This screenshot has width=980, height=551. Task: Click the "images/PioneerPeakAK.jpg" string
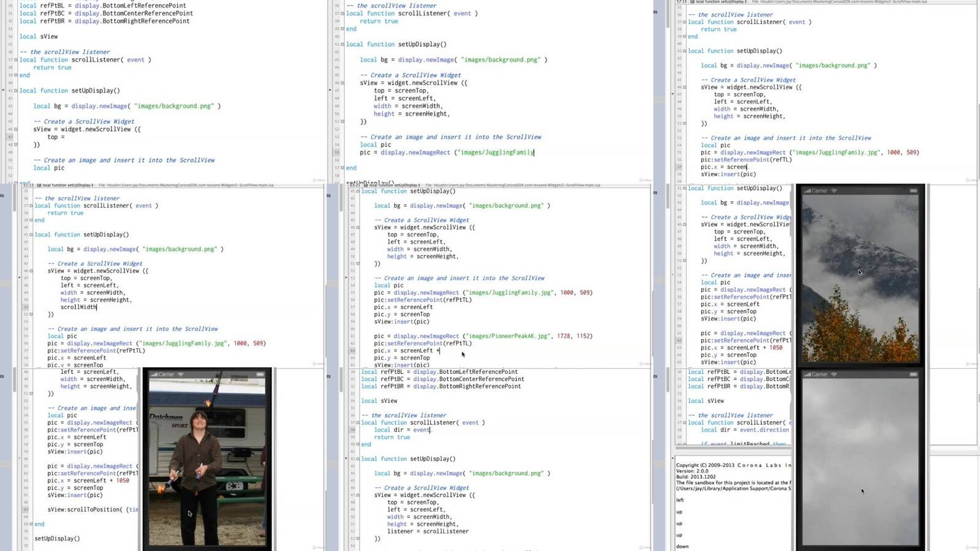[508, 336]
